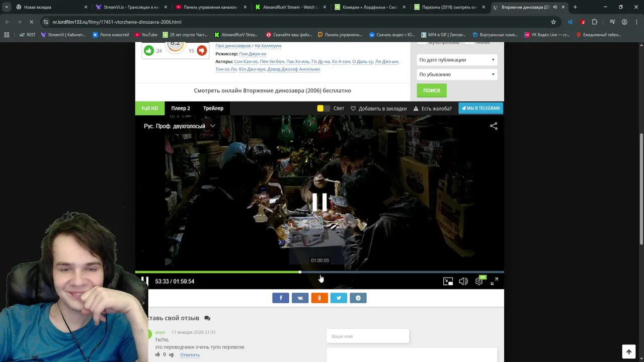The width and height of the screenshot is (644, 362).
Task: Open actor Сон Кан-хо link
Action: 246,61
